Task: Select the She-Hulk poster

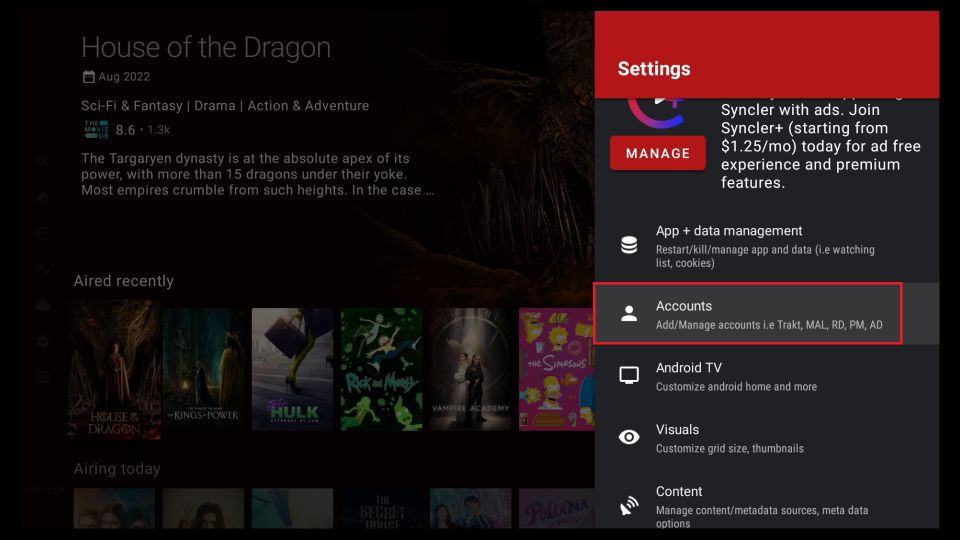Action: pos(293,369)
